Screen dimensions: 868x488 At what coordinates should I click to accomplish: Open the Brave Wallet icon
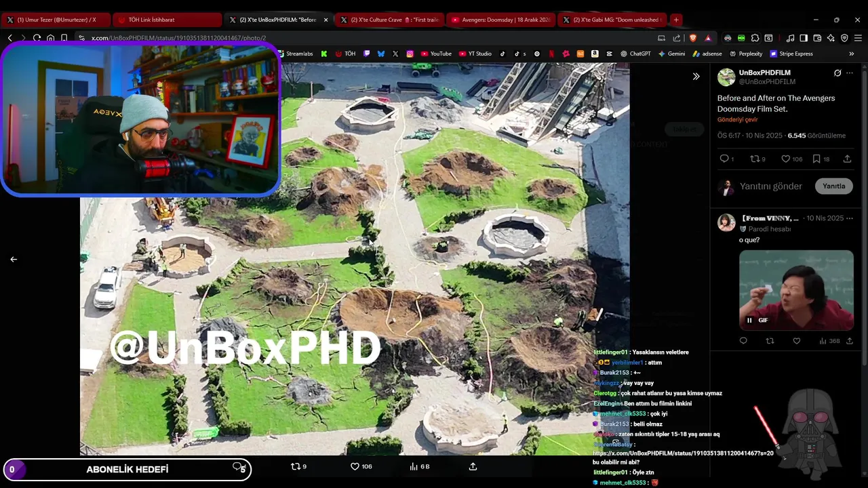(817, 38)
